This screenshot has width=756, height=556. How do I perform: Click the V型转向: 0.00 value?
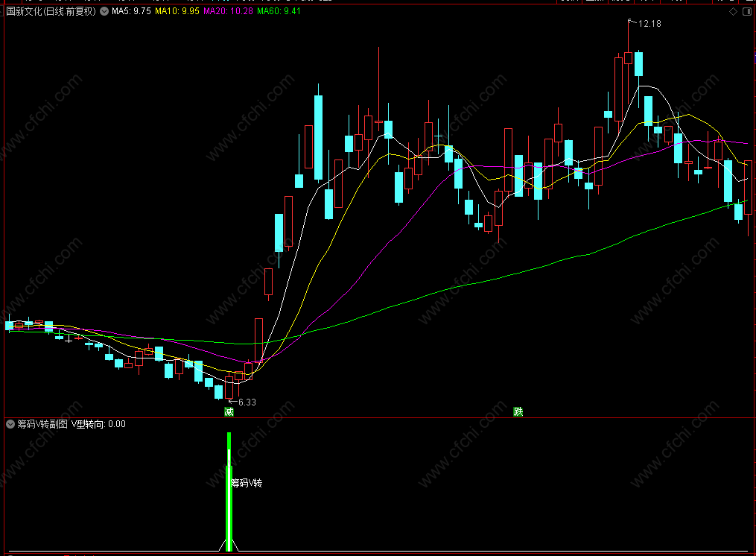99,424
